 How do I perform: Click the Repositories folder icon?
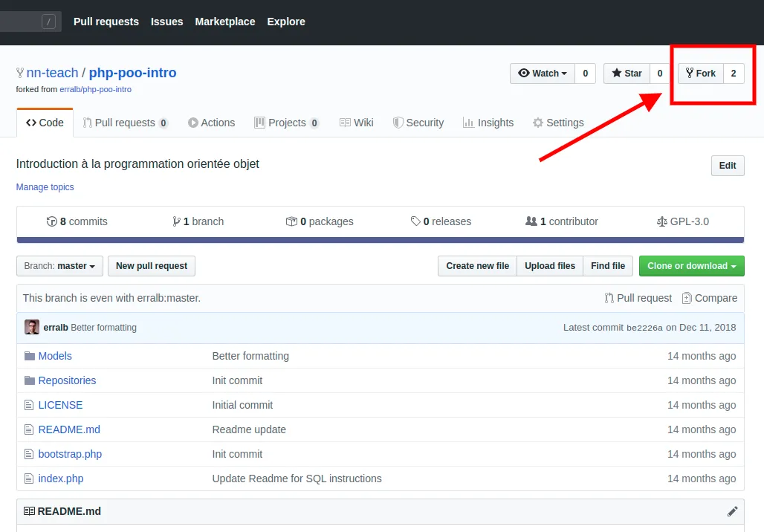pyautogui.click(x=30, y=380)
